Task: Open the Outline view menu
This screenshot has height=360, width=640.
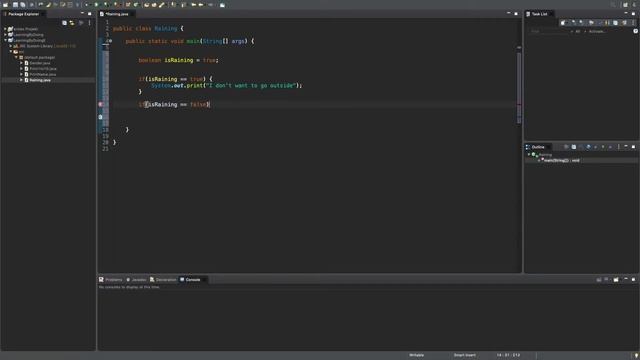Action: pyautogui.click(x=618, y=147)
